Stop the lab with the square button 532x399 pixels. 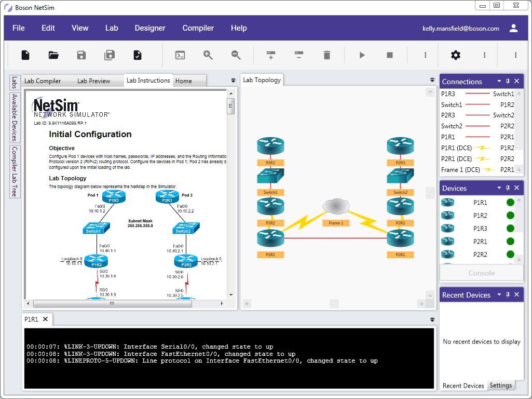[x=390, y=55]
